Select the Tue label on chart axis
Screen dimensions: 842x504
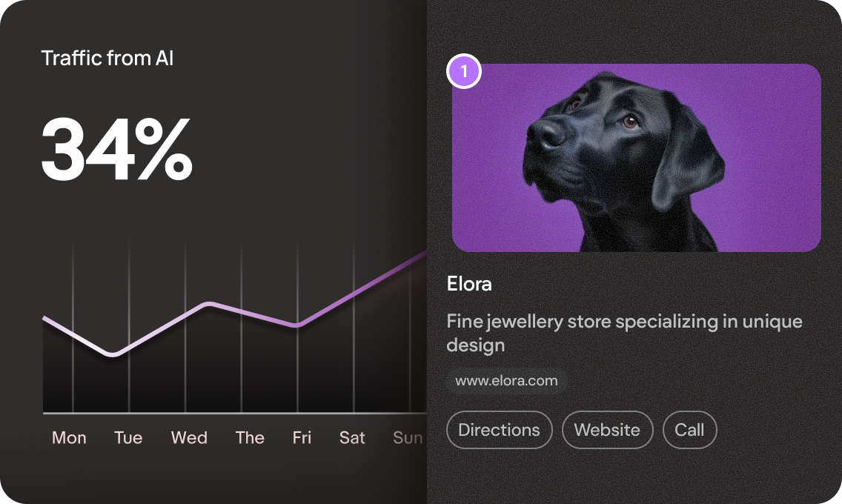(x=128, y=437)
